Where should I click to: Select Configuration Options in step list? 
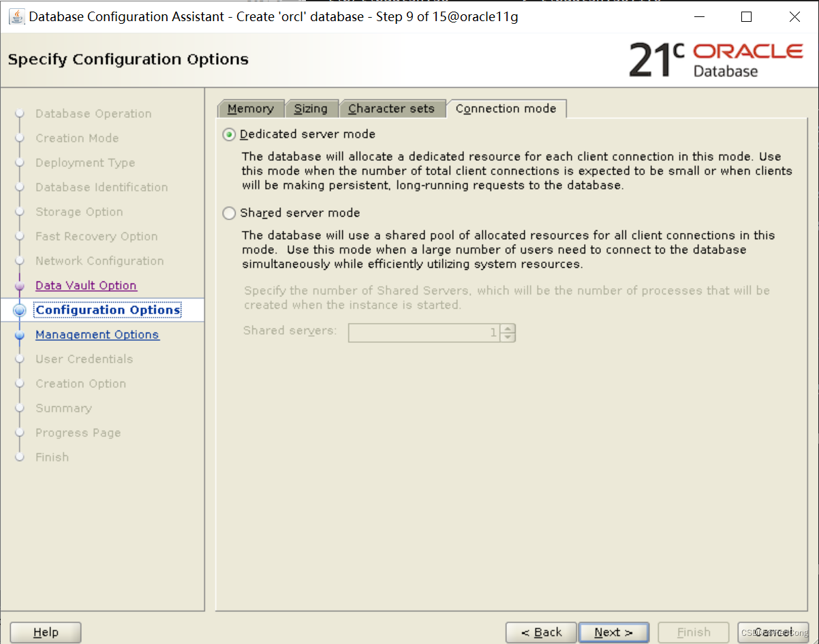coord(108,310)
